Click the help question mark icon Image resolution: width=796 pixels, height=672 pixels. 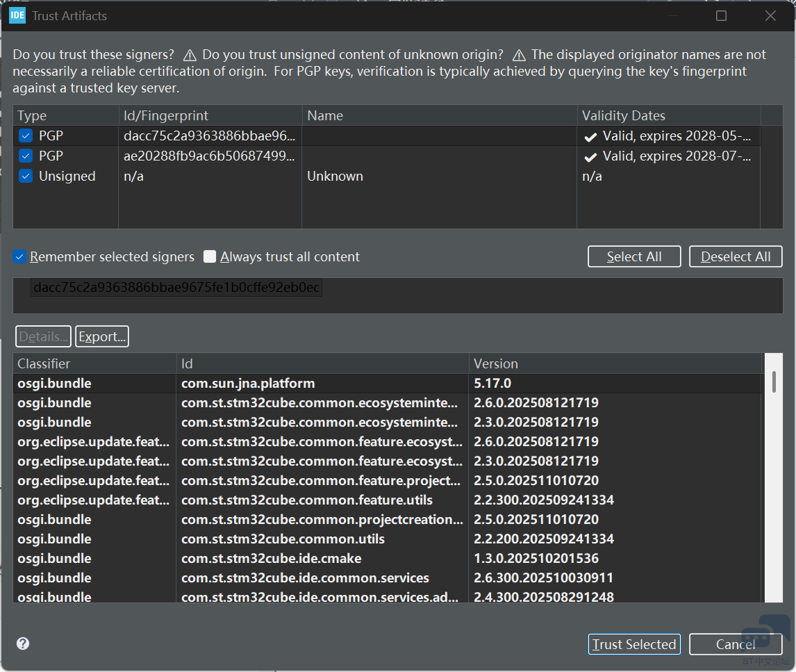[23, 644]
